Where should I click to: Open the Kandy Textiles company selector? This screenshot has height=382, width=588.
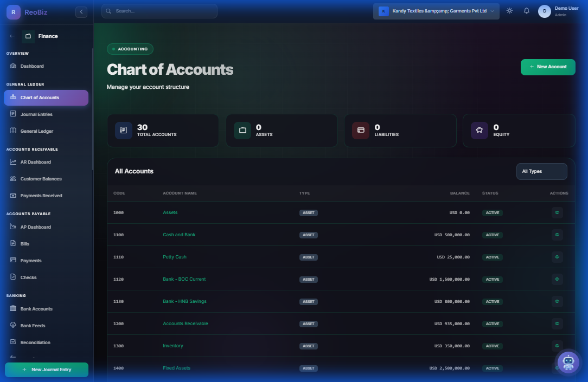coord(434,11)
